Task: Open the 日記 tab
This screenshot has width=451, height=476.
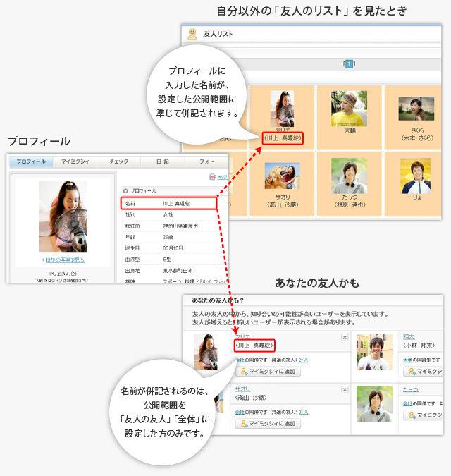Action: pos(162,161)
